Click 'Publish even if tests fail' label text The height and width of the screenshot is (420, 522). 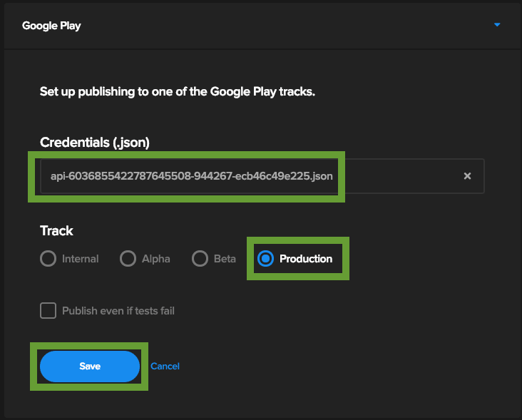(x=118, y=311)
